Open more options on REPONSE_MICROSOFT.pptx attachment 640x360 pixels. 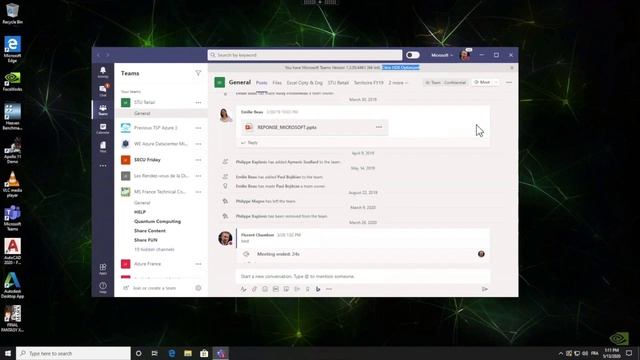click(x=379, y=127)
